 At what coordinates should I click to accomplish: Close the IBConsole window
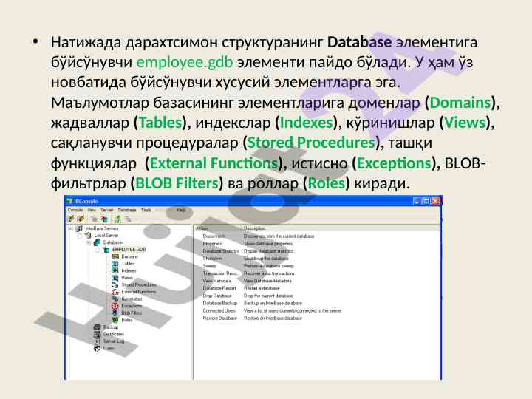[x=435, y=201]
